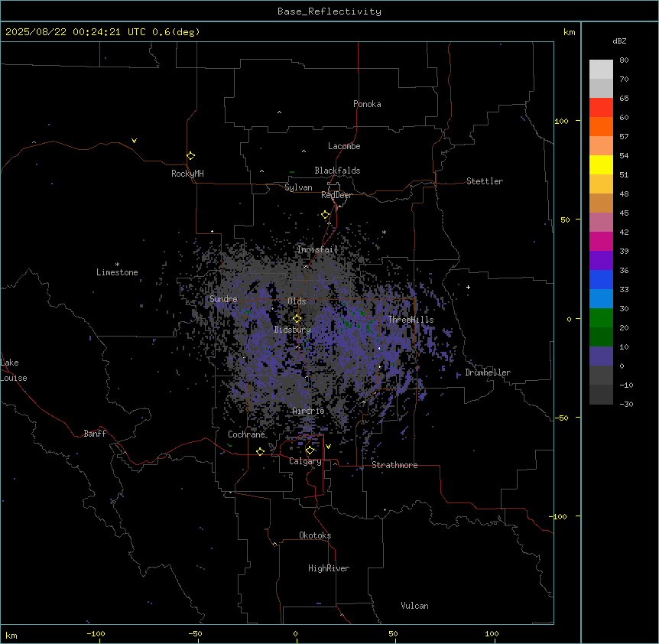This screenshot has width=659, height=644.
Task: Pick the orange 60-57 dBZ legend band
Action: 601,126
